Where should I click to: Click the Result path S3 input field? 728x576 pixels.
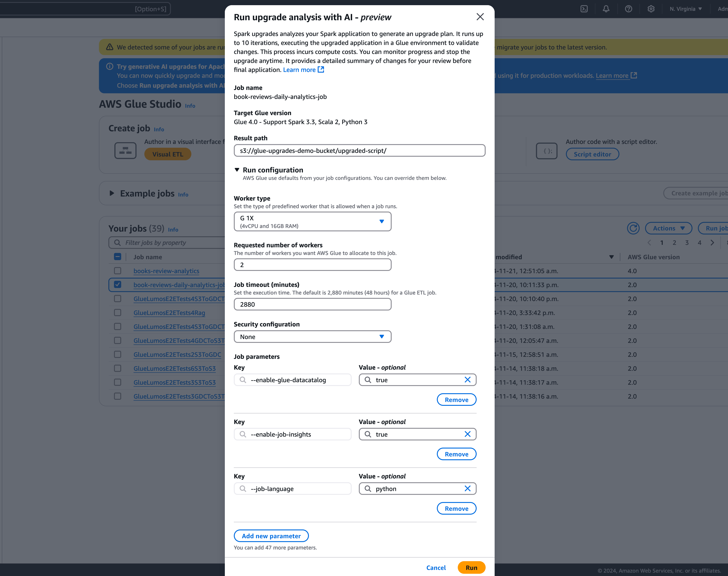pyautogui.click(x=359, y=150)
